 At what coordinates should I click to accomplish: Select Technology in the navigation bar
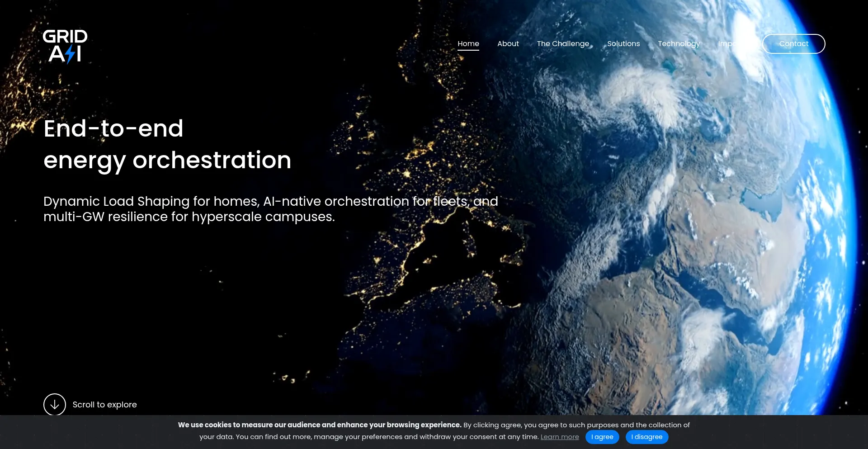(x=678, y=44)
